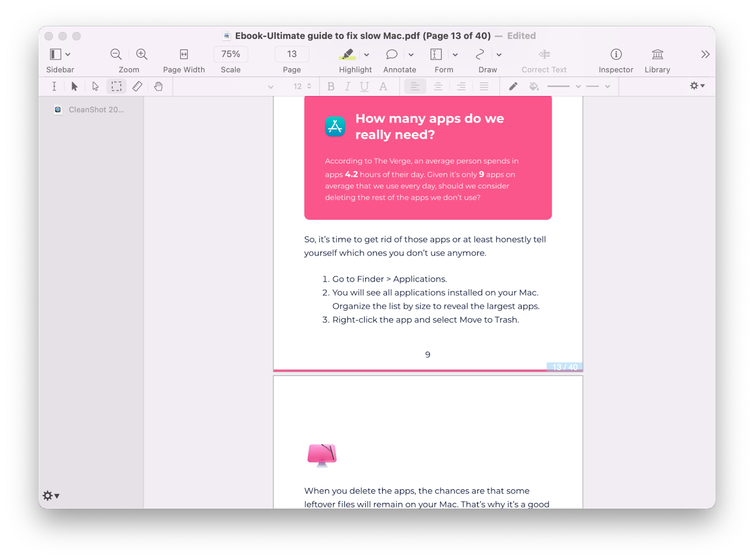Toggle italic formatting
This screenshot has height=560, width=754.
347,86
